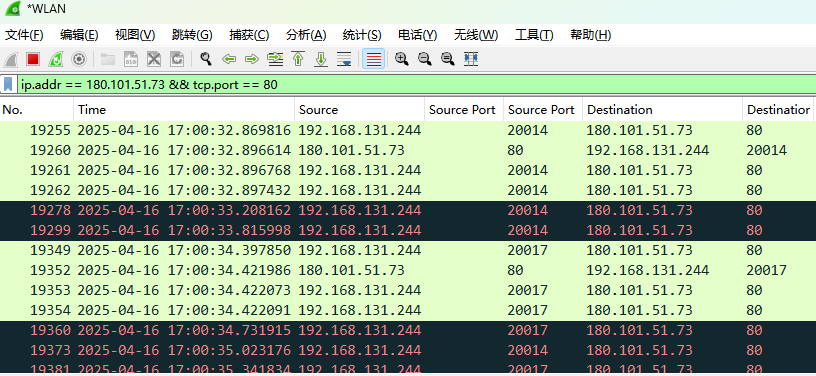
Task: Select dark packet row 19360
Action: point(408,330)
